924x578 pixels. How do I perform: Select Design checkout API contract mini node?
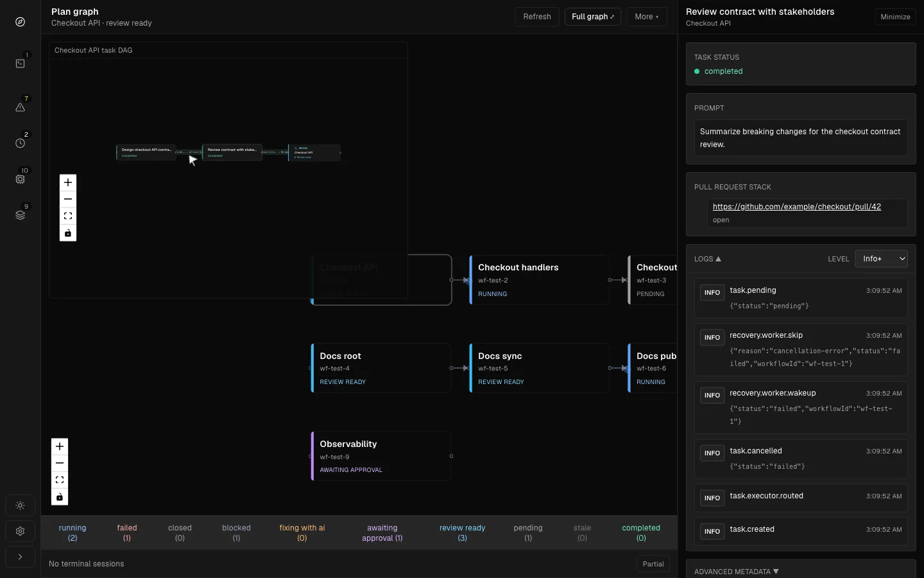click(146, 152)
